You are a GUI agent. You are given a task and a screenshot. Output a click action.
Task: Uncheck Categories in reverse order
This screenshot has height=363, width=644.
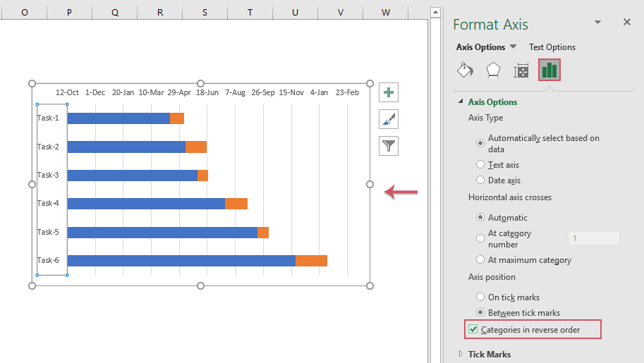473,329
